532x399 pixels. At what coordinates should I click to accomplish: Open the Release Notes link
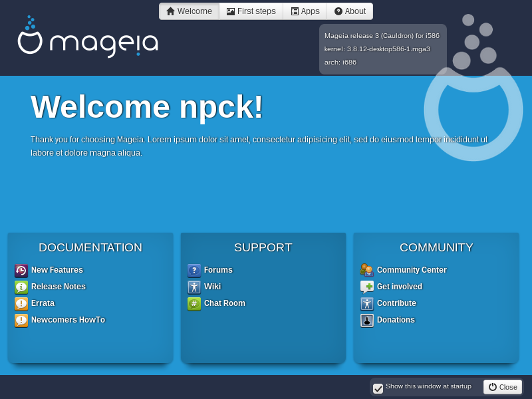click(59, 287)
